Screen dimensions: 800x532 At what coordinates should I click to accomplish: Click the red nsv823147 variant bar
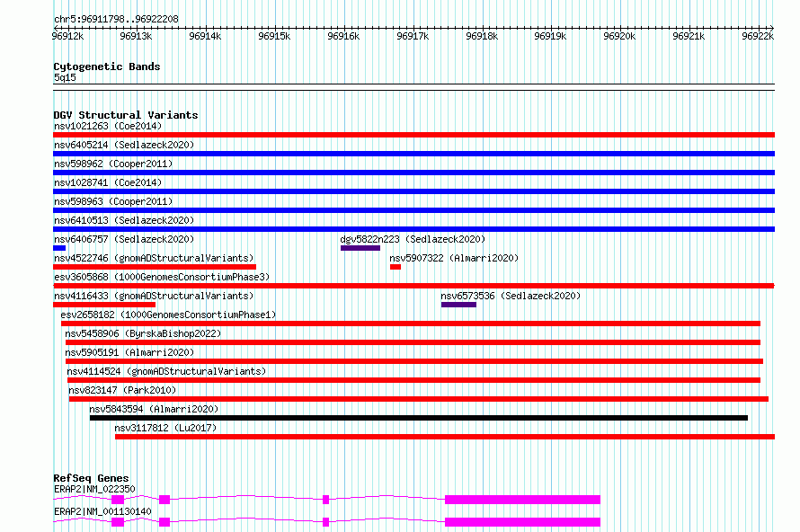coord(419,399)
